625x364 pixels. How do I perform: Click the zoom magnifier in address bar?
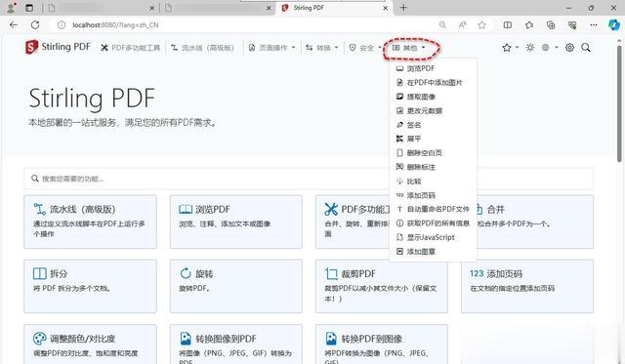tap(442, 25)
